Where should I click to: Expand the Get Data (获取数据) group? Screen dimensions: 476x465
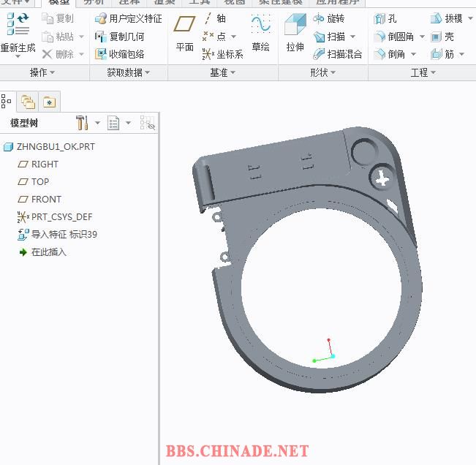coord(129,72)
